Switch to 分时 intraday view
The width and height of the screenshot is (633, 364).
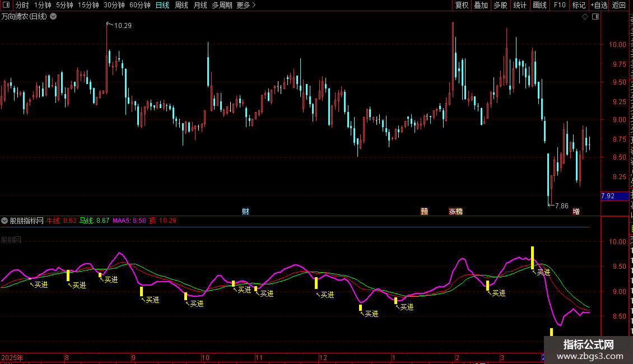22,5
